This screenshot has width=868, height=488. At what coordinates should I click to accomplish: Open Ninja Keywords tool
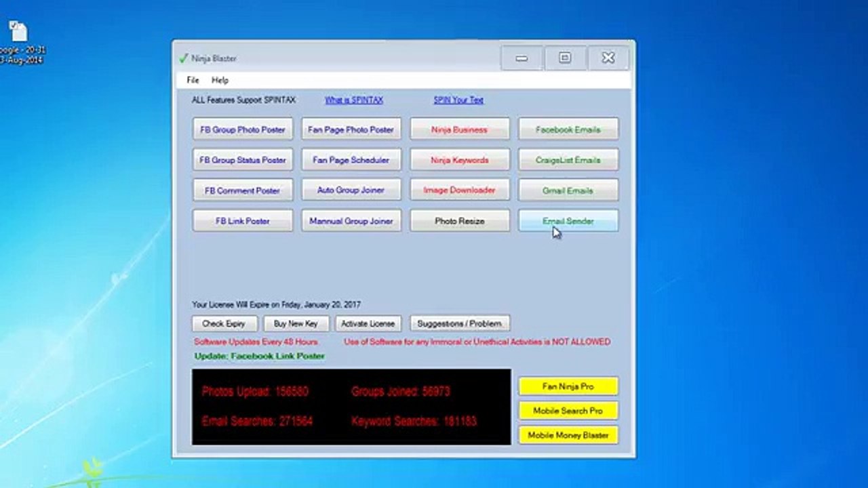coord(460,160)
